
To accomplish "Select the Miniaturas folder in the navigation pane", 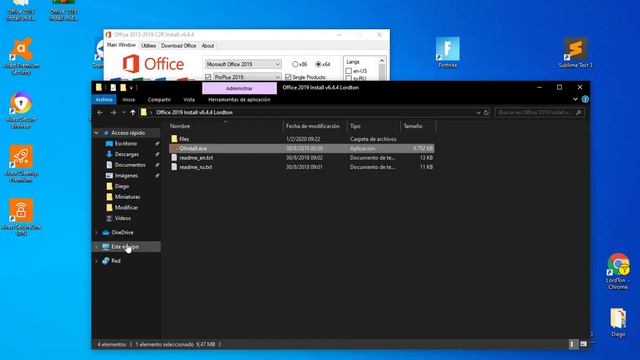I will point(127,197).
